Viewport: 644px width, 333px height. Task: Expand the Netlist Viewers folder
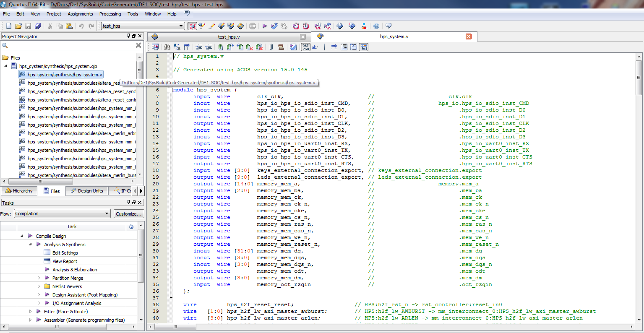[x=39, y=286]
